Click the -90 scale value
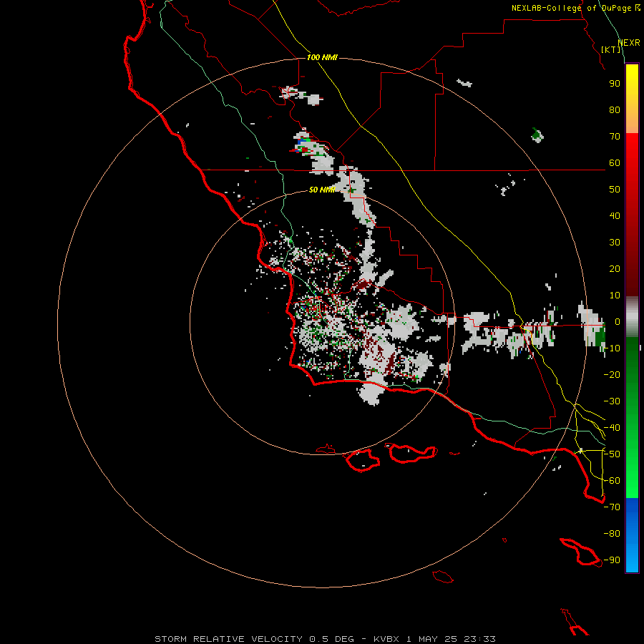This screenshot has width=644, height=644. [x=612, y=560]
